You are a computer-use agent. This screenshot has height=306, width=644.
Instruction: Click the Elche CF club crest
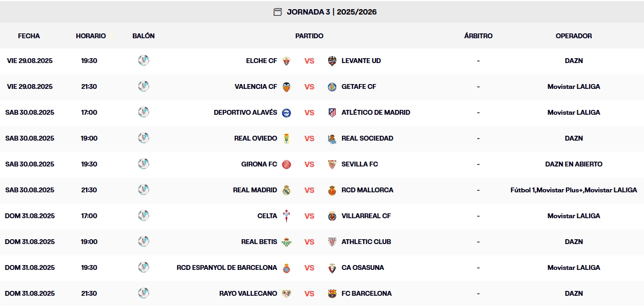click(x=287, y=61)
